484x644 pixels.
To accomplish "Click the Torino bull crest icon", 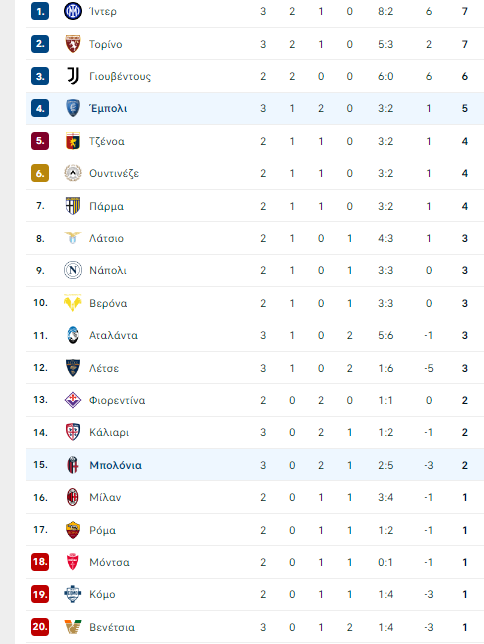I will coord(73,44).
